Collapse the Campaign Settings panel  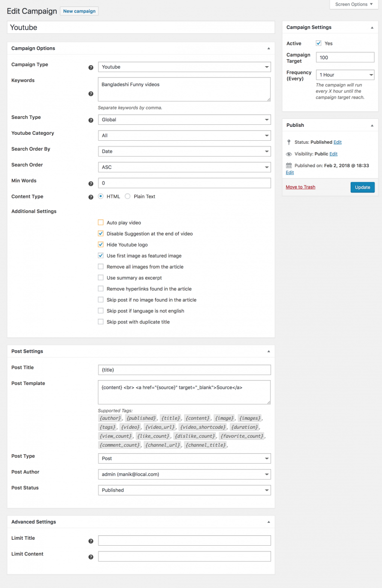[372, 27]
